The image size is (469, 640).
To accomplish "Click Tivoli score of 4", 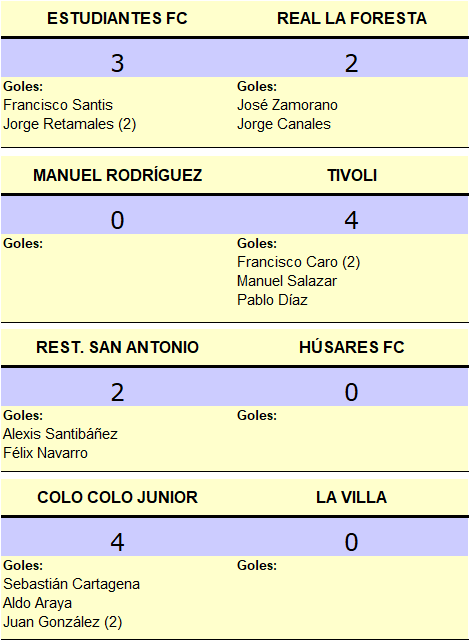I will [x=351, y=220].
